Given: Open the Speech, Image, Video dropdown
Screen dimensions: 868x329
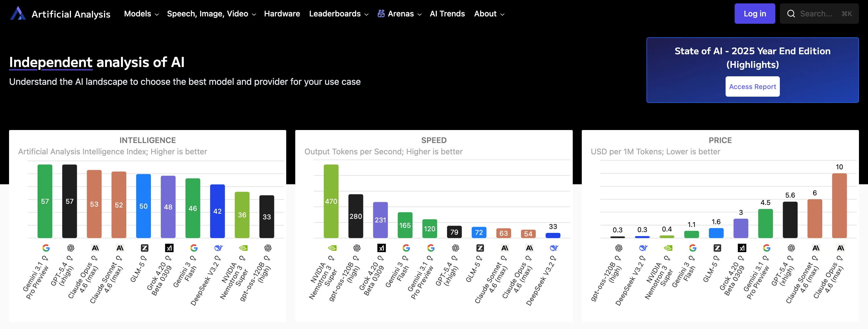Looking at the screenshot, I should tap(211, 14).
